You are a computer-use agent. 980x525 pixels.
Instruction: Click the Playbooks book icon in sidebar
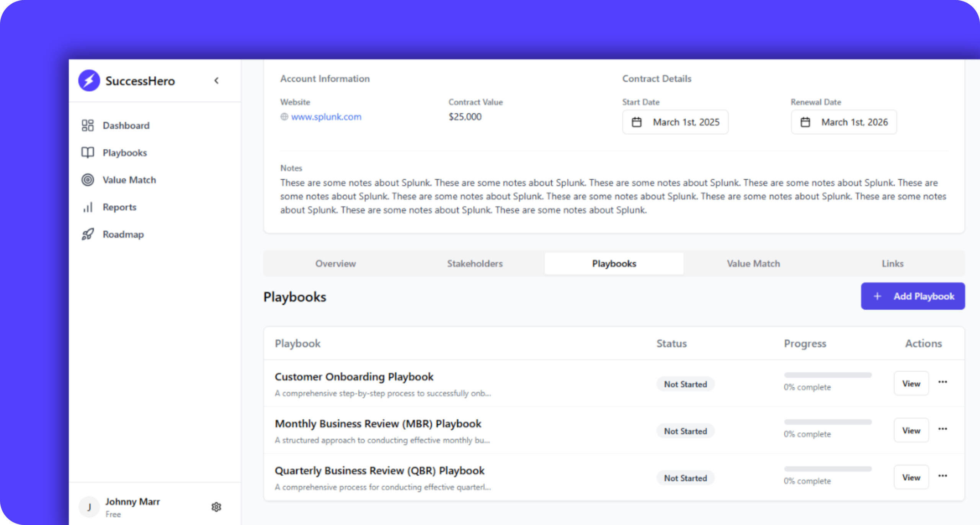88,152
